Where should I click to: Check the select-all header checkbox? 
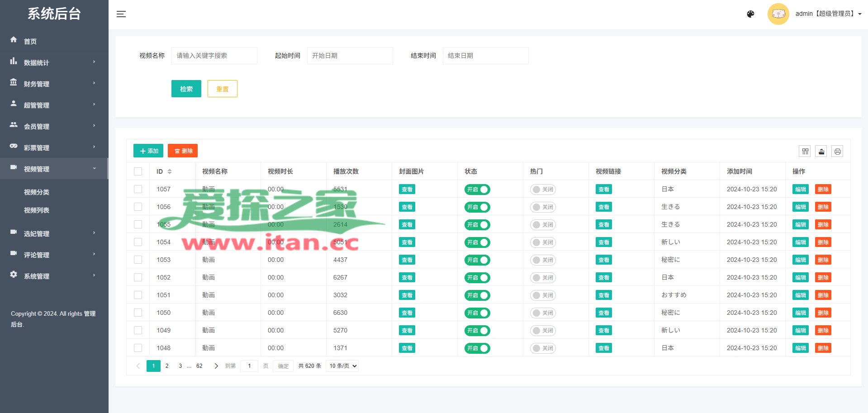click(138, 171)
